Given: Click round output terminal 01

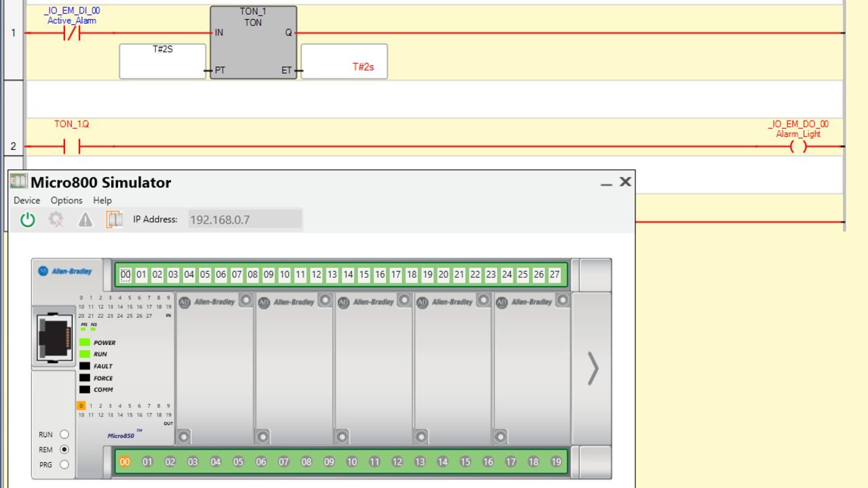Looking at the screenshot, I should (x=148, y=462).
